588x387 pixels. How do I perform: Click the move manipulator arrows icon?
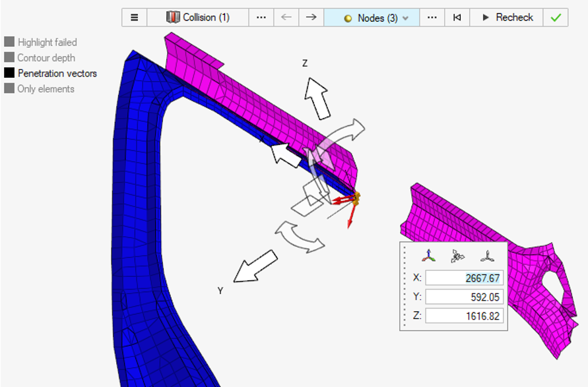[x=457, y=256]
